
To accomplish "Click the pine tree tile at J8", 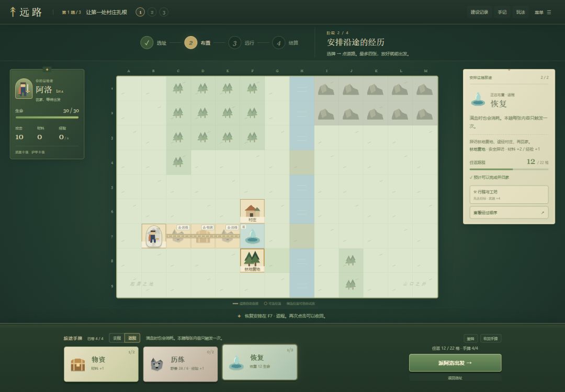I will 351,260.
